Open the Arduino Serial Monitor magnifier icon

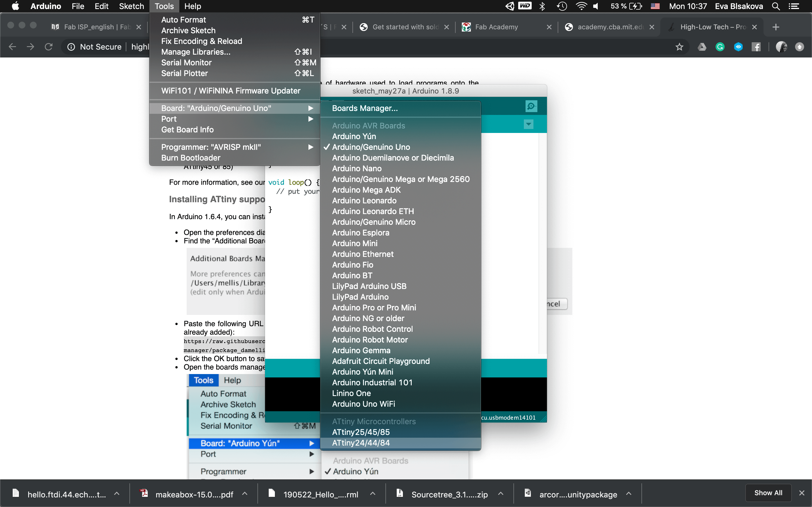coord(531,106)
